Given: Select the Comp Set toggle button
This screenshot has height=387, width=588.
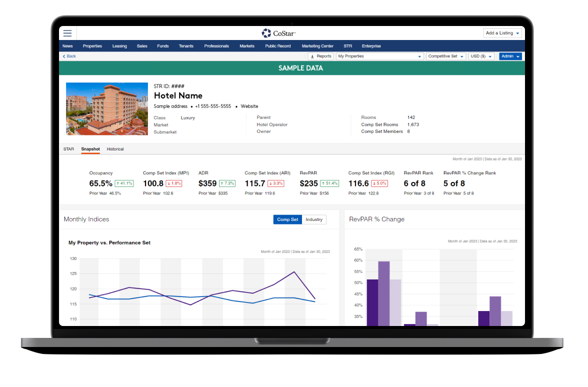Looking at the screenshot, I should (x=287, y=219).
